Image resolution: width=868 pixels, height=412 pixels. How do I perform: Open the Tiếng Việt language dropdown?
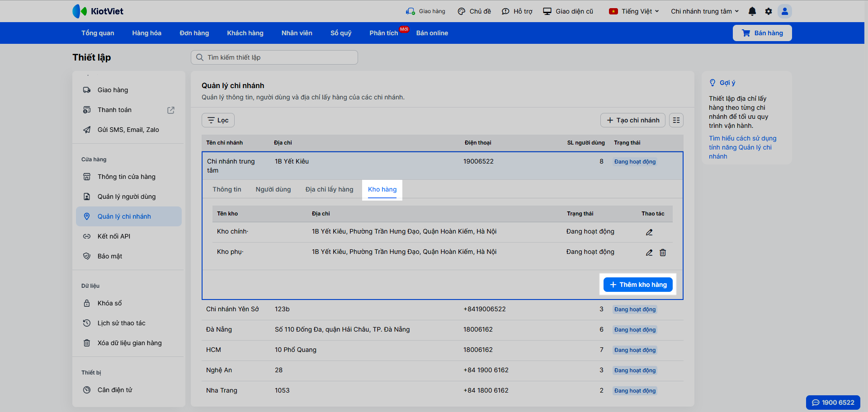click(634, 11)
